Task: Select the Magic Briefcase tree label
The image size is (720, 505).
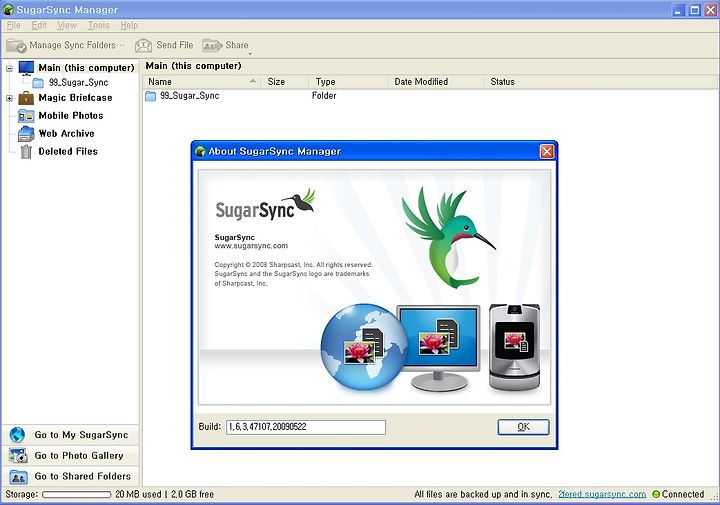Action: [75, 98]
